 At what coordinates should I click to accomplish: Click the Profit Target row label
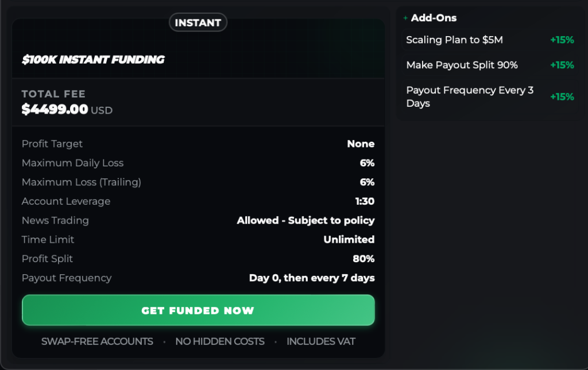pos(52,144)
